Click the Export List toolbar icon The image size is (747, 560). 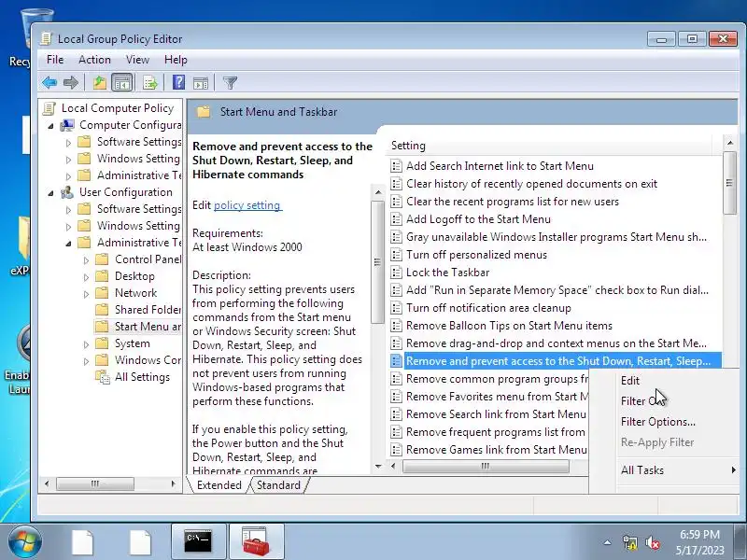tap(149, 83)
